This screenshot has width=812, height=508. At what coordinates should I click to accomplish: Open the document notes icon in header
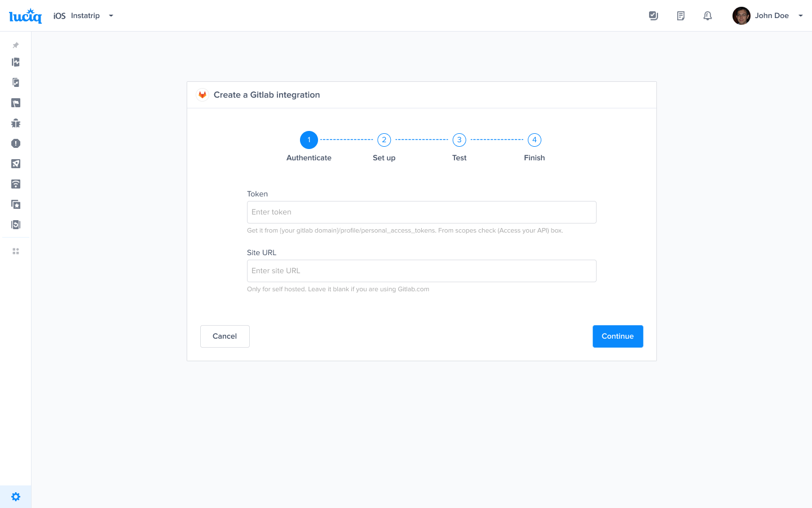tap(681, 16)
